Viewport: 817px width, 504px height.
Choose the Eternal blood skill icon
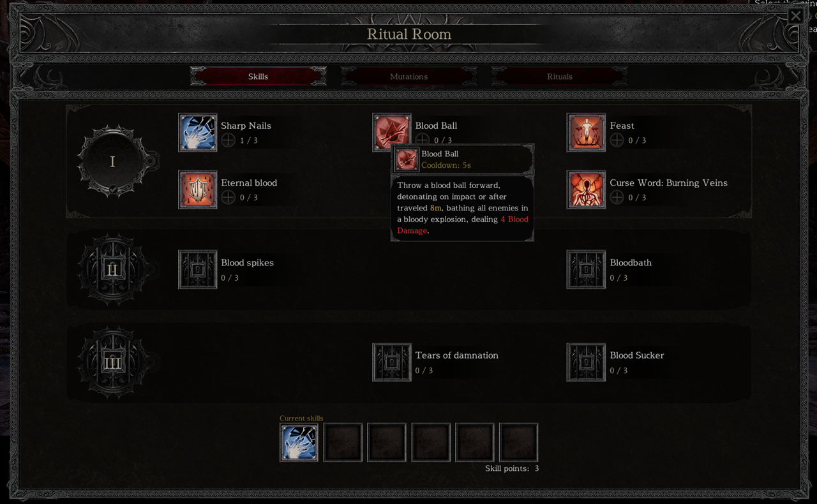point(198,189)
